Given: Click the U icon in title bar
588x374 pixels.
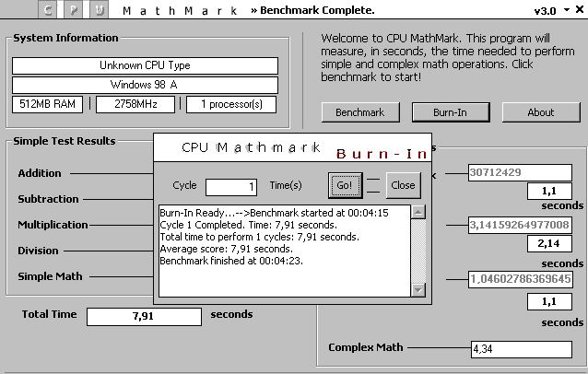Looking at the screenshot, I should [99, 10].
